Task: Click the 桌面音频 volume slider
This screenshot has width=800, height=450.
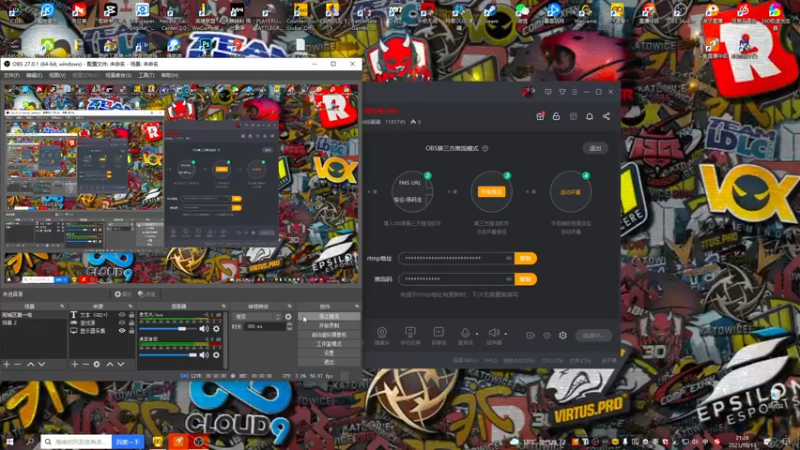Action: coord(168,355)
